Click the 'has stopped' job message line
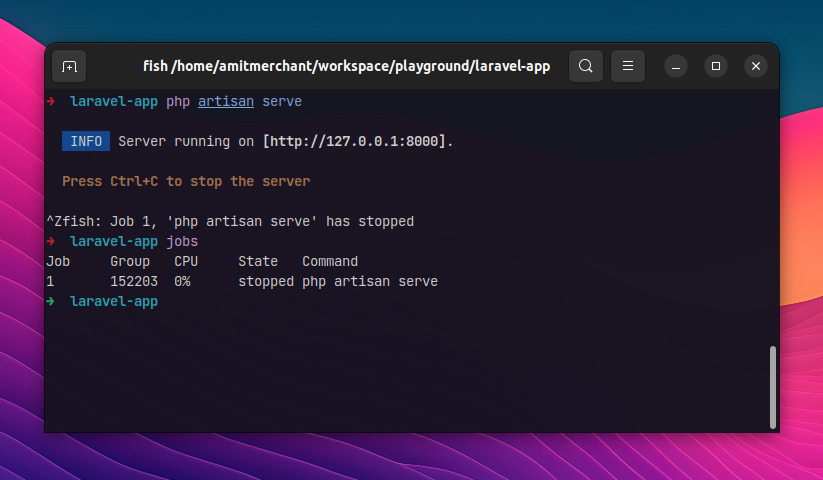Image resolution: width=823 pixels, height=480 pixels. pos(230,221)
